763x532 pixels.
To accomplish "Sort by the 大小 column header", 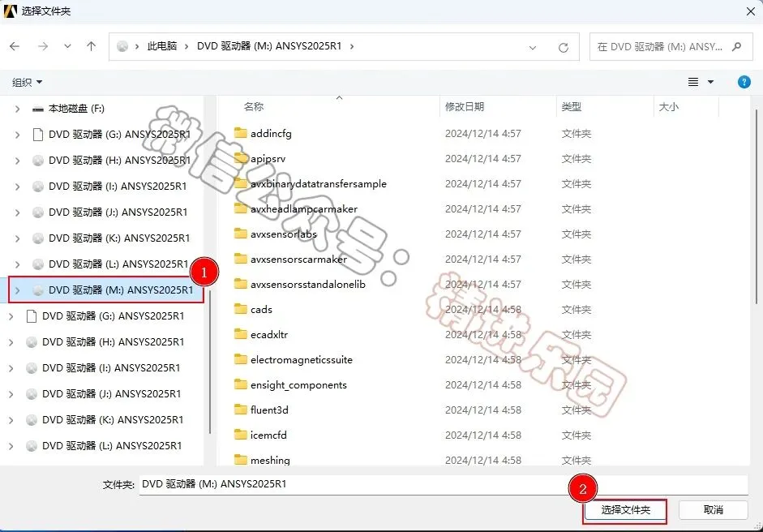I will click(x=669, y=106).
